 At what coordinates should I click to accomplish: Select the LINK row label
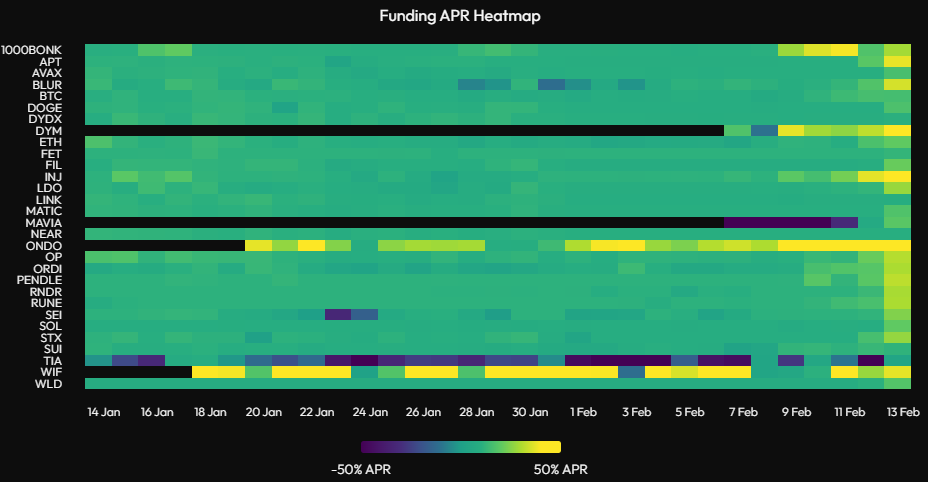49,200
